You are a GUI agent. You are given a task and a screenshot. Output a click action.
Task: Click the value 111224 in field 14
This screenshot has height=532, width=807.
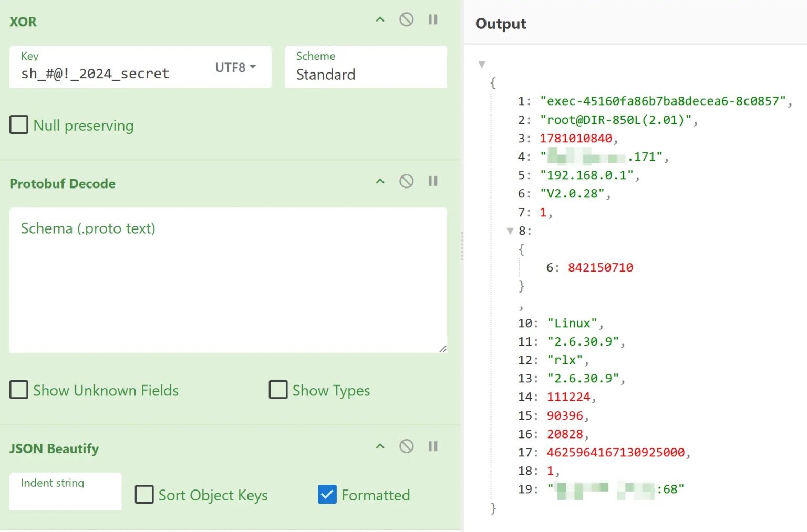(x=568, y=397)
